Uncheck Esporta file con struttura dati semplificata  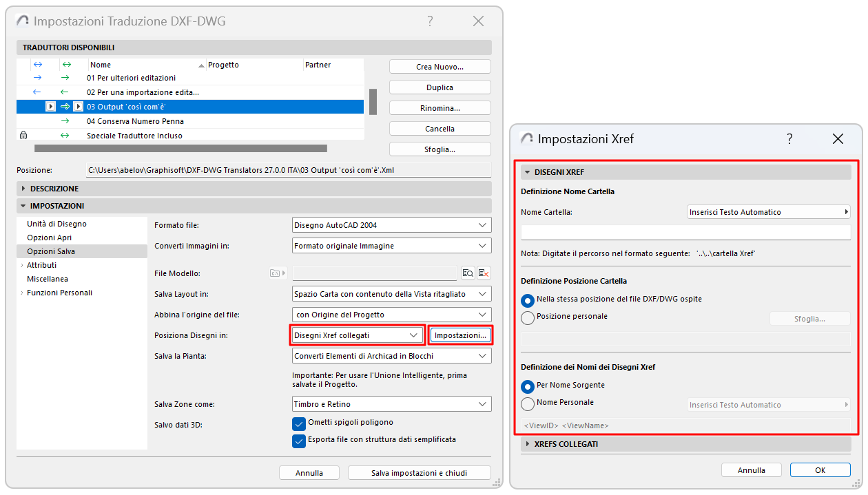click(299, 441)
